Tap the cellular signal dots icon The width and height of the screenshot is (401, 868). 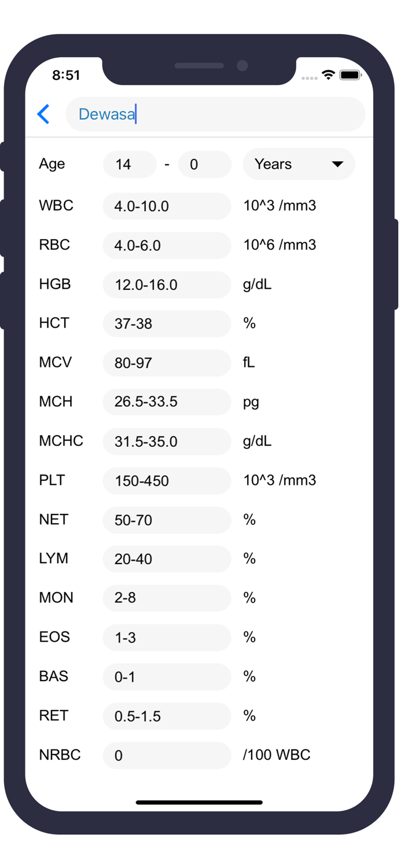[309, 76]
